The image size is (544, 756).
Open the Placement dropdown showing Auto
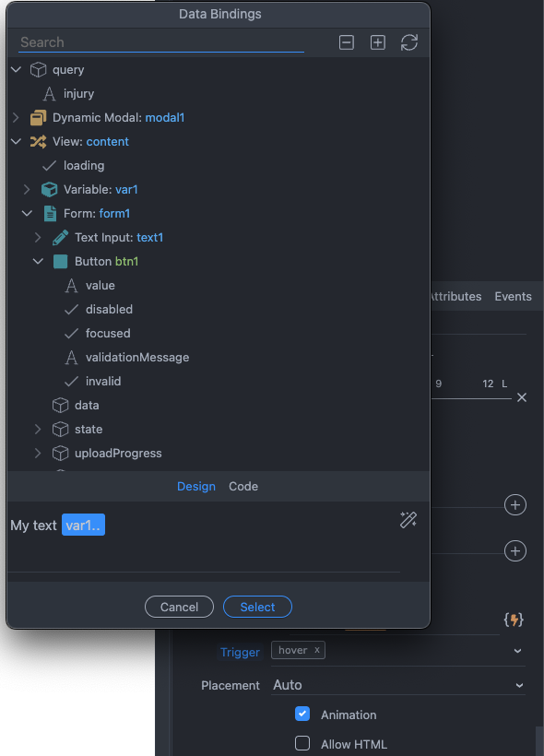click(398, 685)
